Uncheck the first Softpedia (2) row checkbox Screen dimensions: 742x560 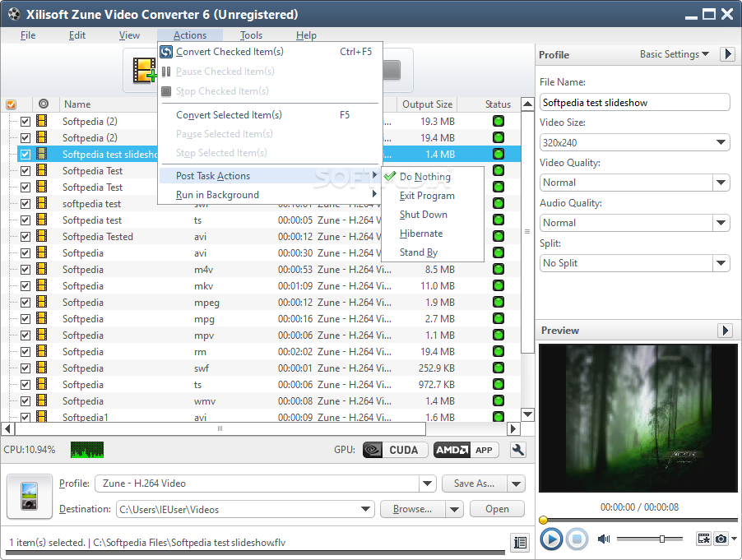(26, 121)
